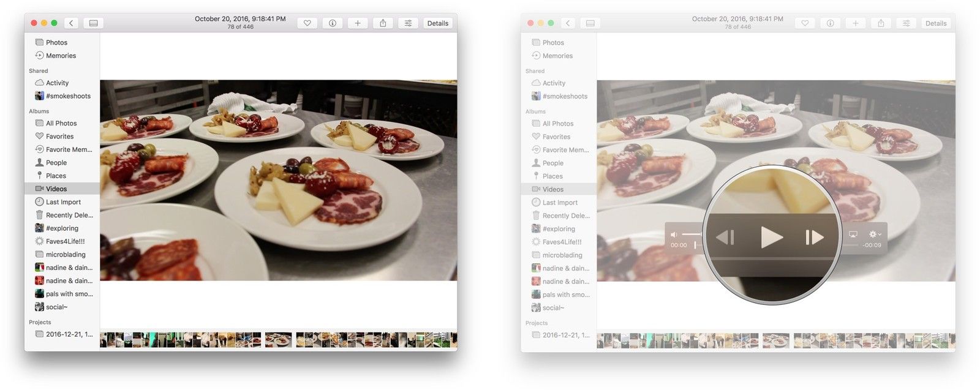Select Favorites album in left window sidebar

click(59, 137)
